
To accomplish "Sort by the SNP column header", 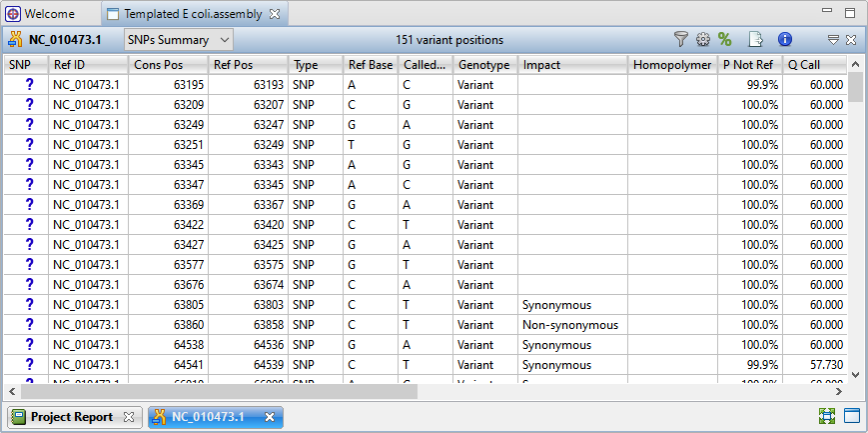I will pyautogui.click(x=26, y=65).
